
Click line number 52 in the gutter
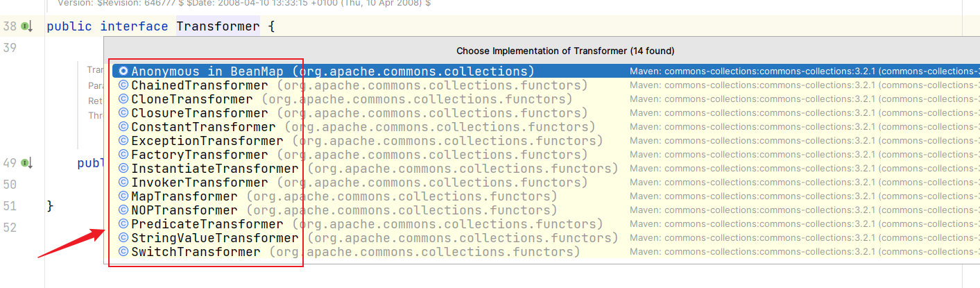click(x=10, y=227)
